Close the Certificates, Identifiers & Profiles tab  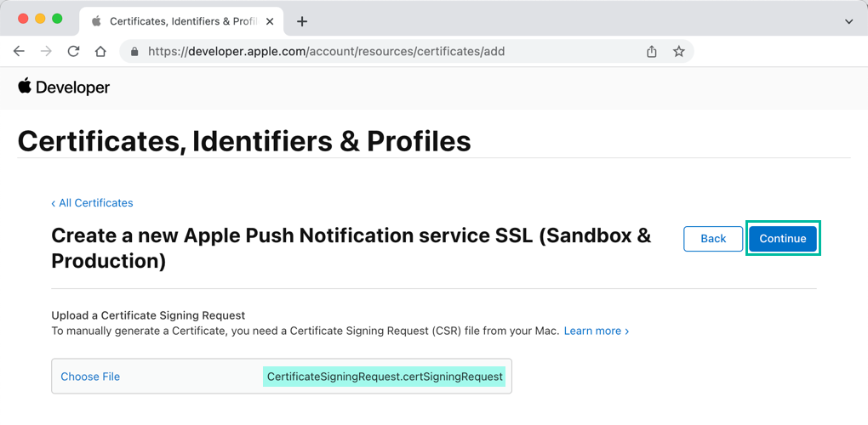[x=270, y=21]
